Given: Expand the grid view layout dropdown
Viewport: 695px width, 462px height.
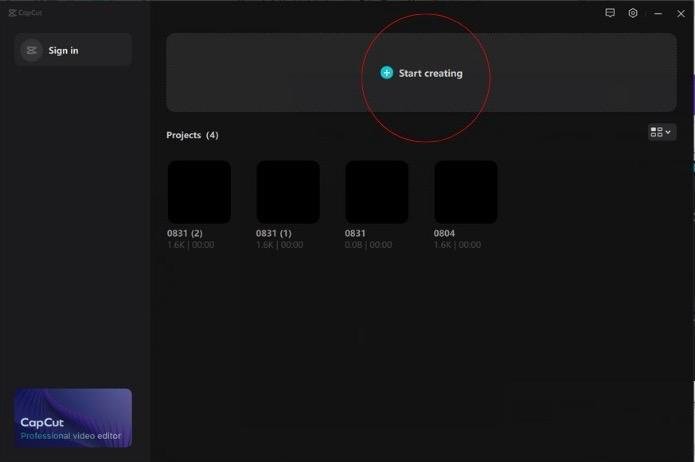Looking at the screenshot, I should (662, 132).
